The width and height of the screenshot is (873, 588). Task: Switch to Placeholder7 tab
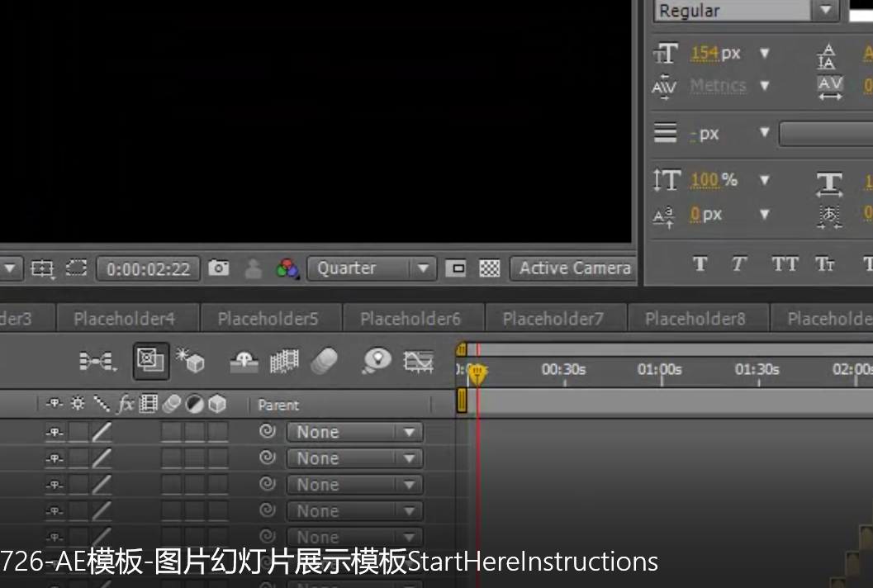(556, 319)
